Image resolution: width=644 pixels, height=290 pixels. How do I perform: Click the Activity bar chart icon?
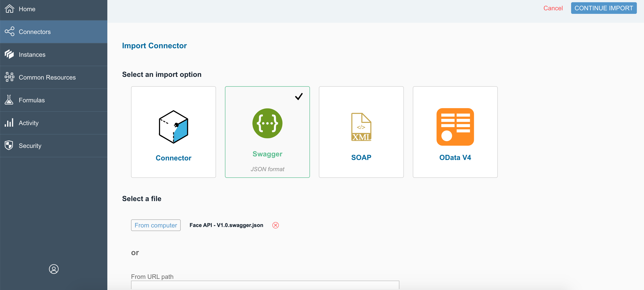point(9,123)
